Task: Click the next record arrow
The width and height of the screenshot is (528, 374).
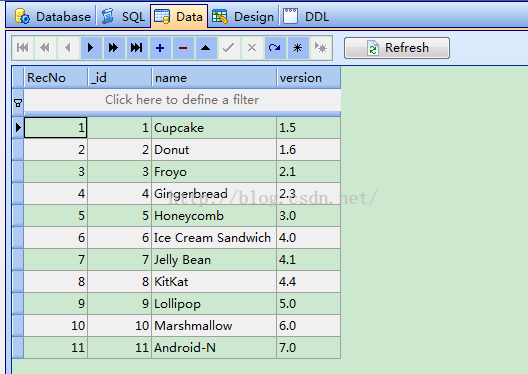Action: tap(91, 48)
